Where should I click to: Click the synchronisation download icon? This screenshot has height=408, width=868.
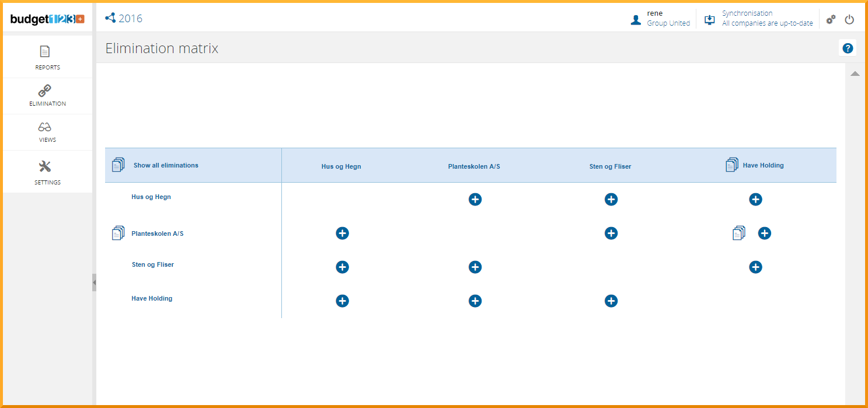click(709, 19)
